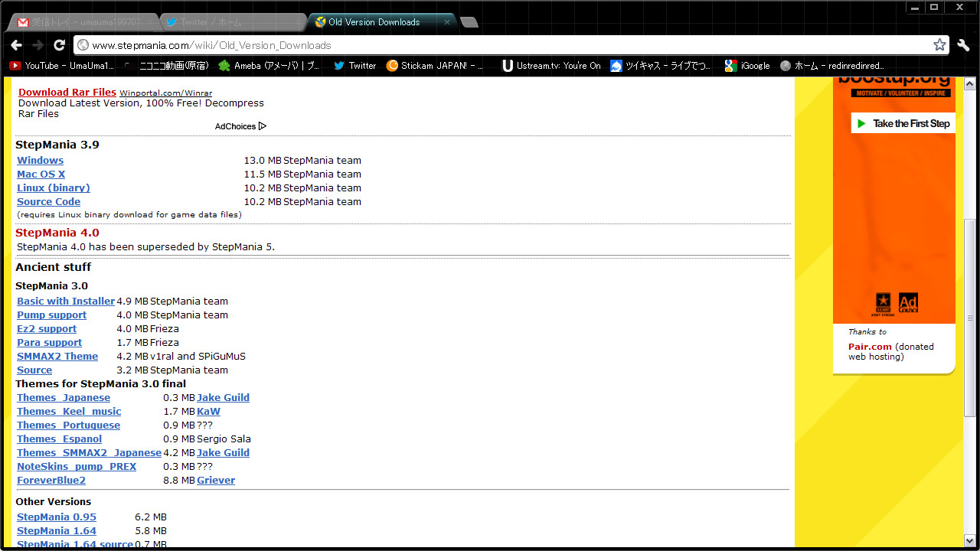Download the Linux (binary) build

point(54,188)
